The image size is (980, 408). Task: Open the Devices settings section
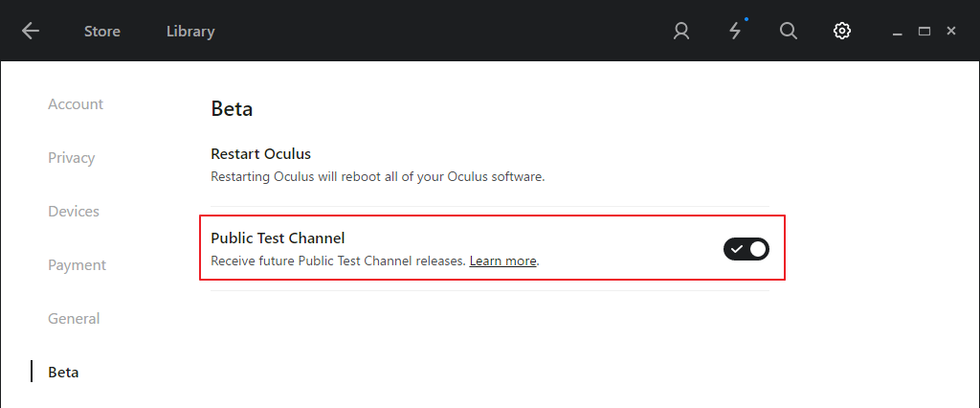point(74,211)
